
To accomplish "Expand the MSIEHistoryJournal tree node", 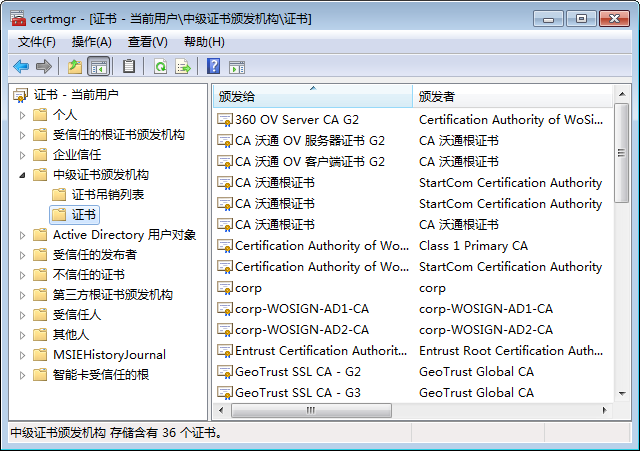I will (x=23, y=355).
